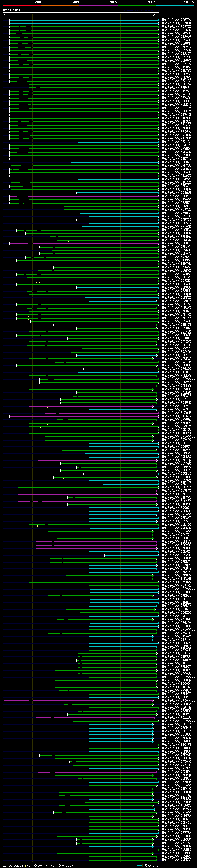Viewport: 197px width, 868px height.
Task: Select hit label UniRef100_C7E3V5
Action: [x=177, y=78]
